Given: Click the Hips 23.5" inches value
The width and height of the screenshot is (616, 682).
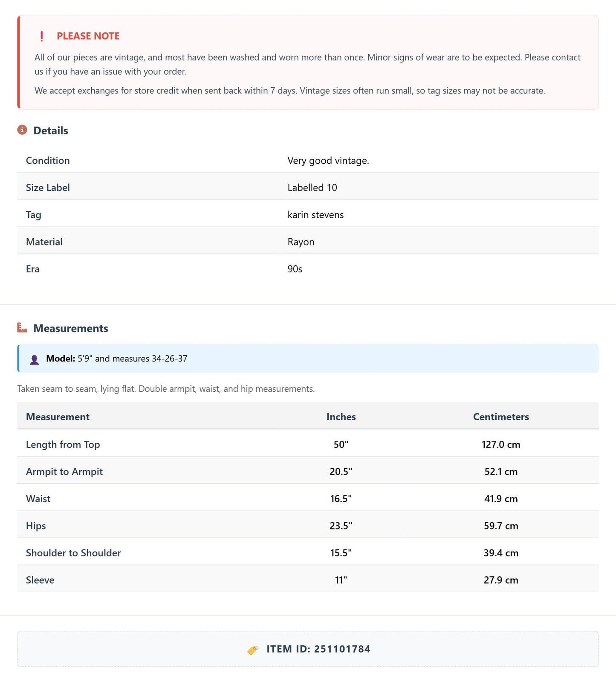Looking at the screenshot, I should pos(341,526).
